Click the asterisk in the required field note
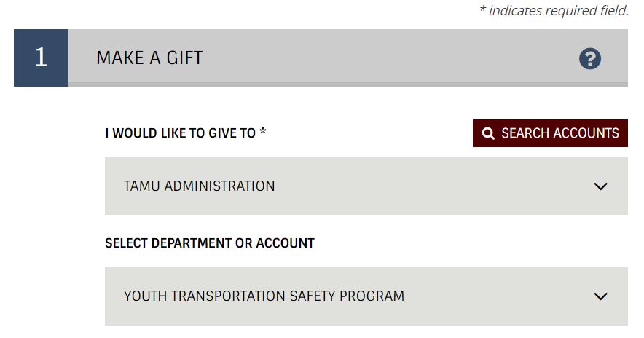 pos(482,9)
